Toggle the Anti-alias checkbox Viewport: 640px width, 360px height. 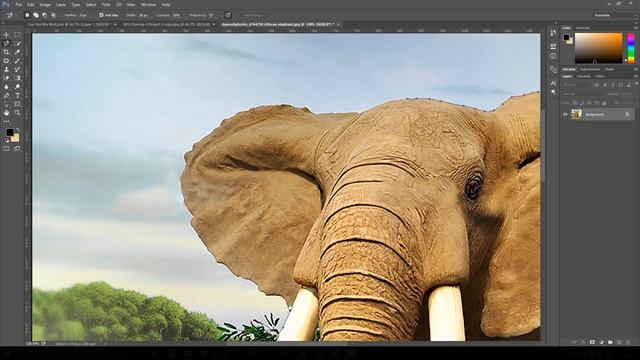[x=101, y=15]
